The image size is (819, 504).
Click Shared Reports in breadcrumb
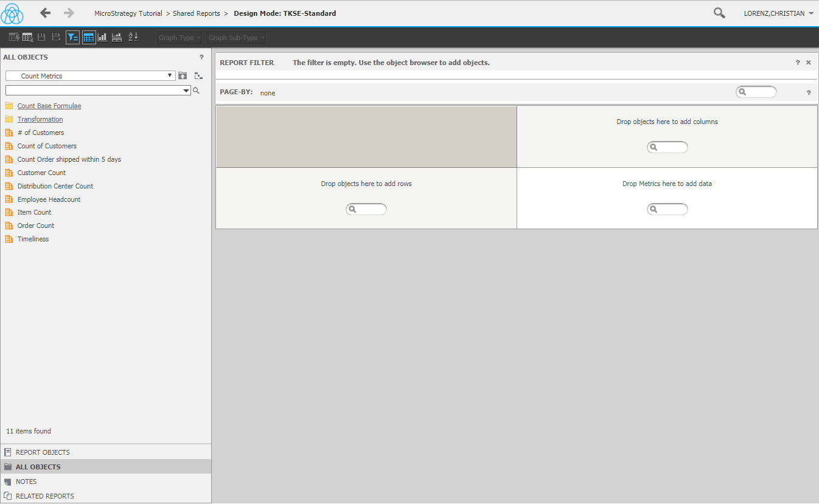197,13
